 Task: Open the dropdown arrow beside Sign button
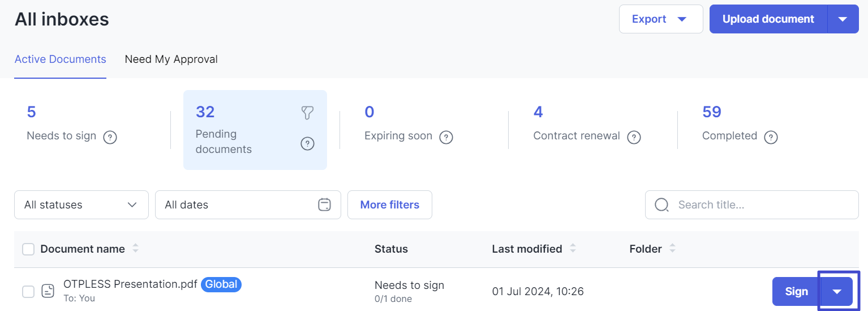[837, 292]
